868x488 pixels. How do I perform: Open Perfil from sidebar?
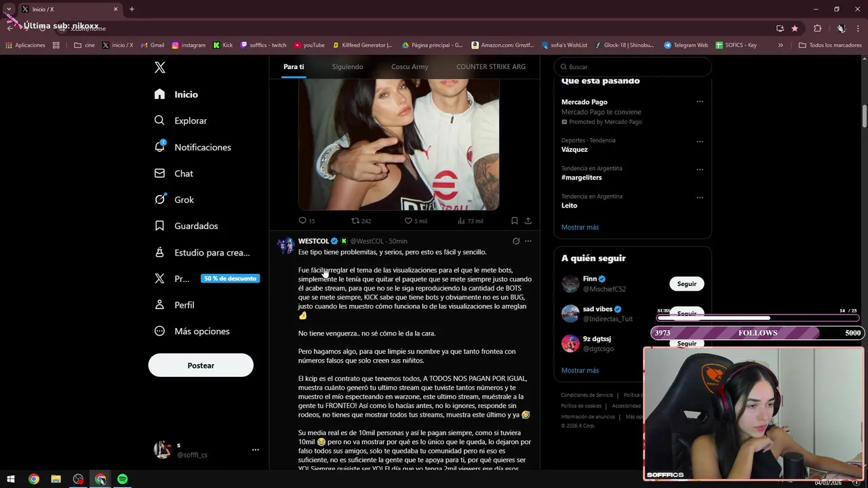(174, 305)
